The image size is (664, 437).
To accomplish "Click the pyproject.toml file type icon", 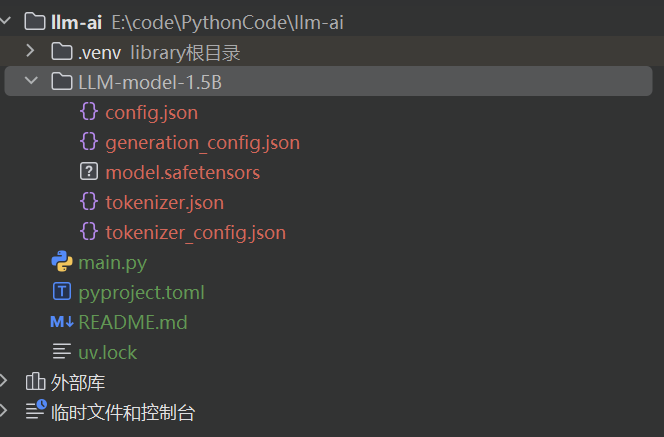I will click(x=62, y=292).
